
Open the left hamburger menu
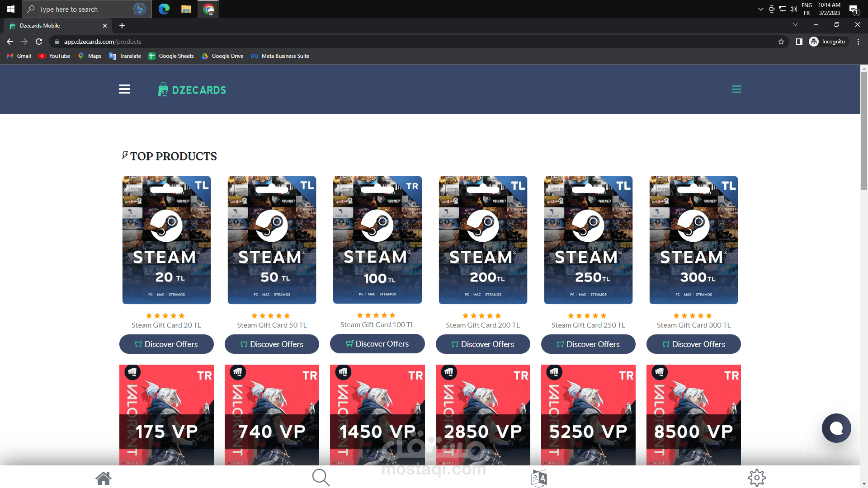(x=124, y=89)
